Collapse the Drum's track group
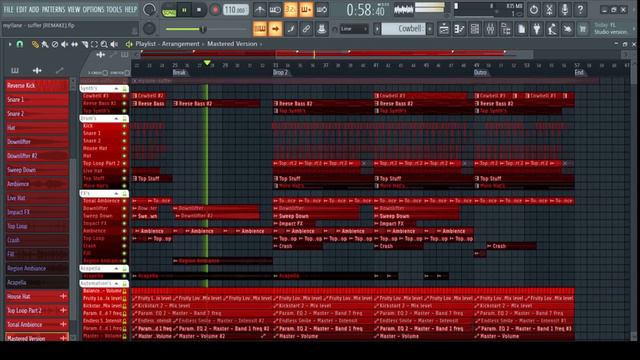 [x=116, y=118]
